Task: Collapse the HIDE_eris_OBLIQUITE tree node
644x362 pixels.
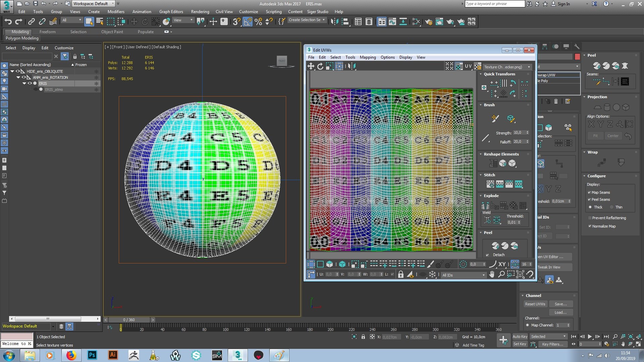Action: pos(12,71)
